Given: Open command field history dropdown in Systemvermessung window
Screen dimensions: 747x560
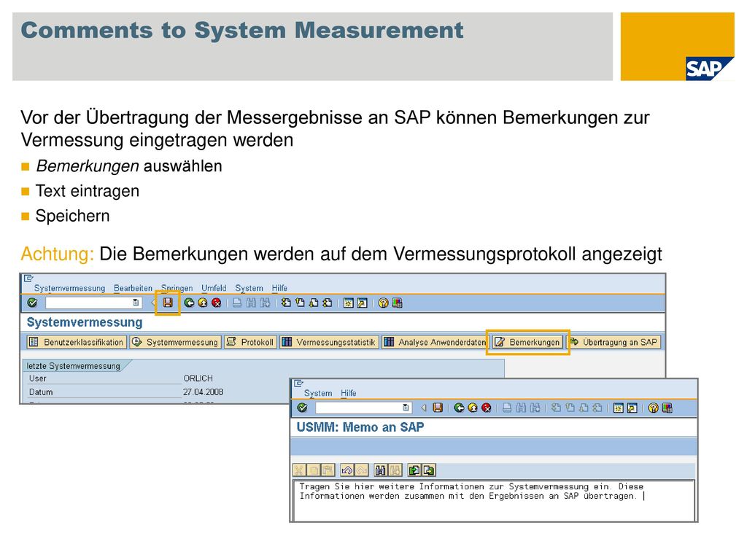Looking at the screenshot, I should tap(136, 303).
